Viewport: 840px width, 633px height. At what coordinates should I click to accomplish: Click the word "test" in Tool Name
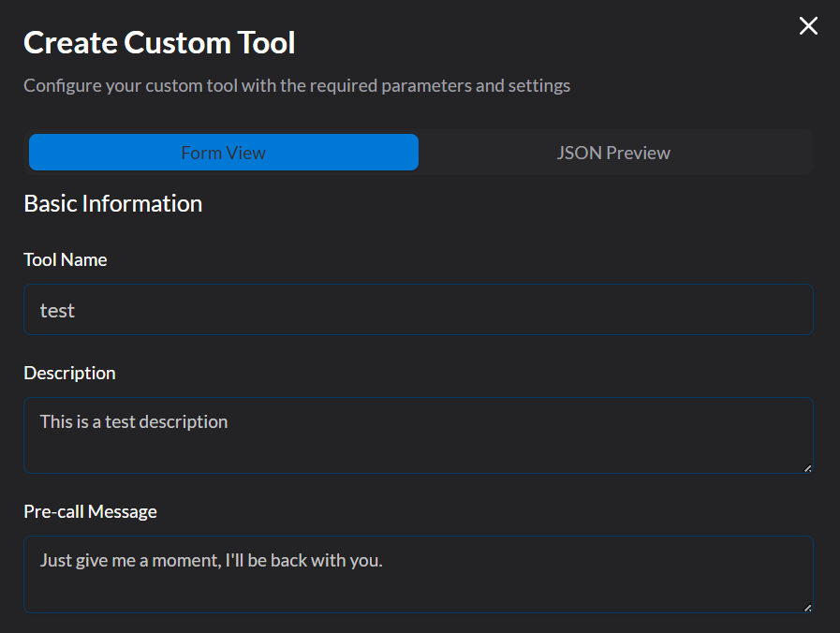57,311
